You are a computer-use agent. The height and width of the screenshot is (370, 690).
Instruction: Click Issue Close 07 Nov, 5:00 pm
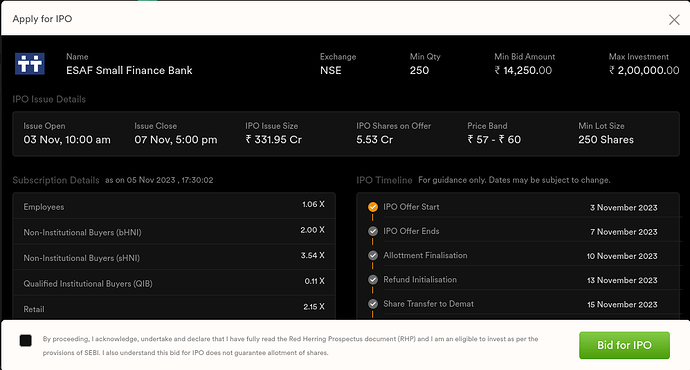tap(176, 139)
